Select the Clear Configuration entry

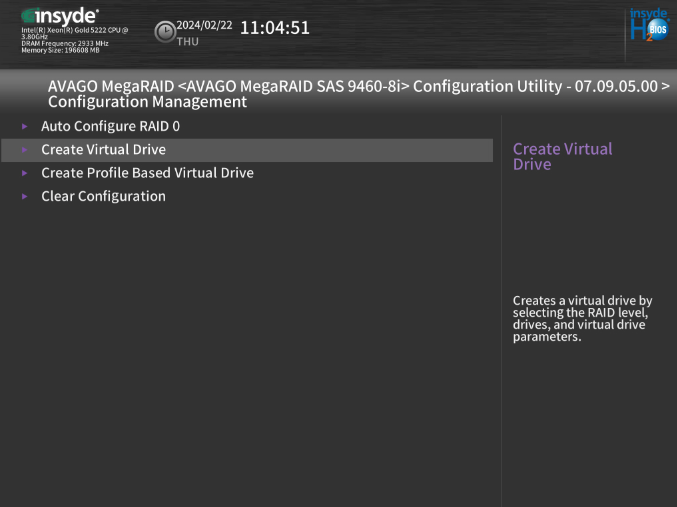click(103, 197)
